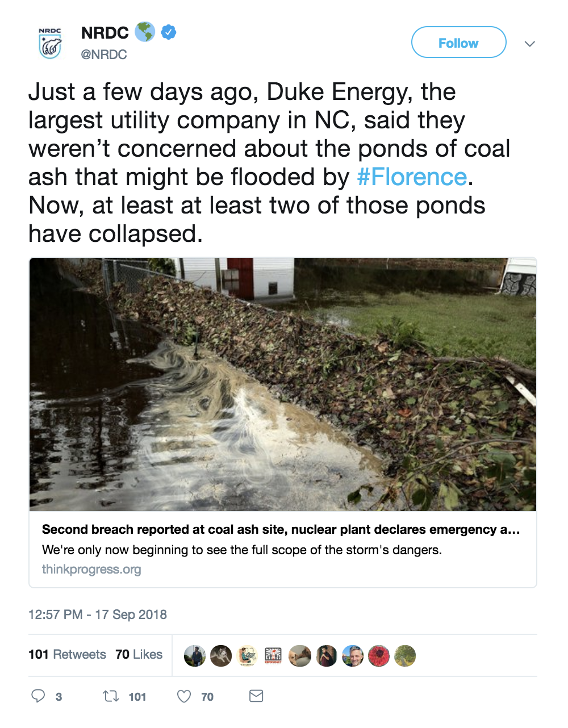Retweet using the retweet arrows icon

110,696
